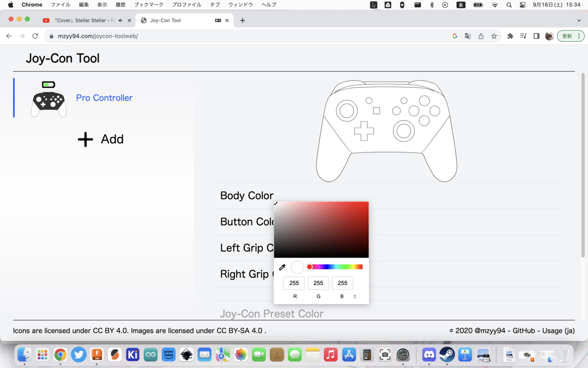Pick a color with the eyedropper tool

(x=282, y=267)
